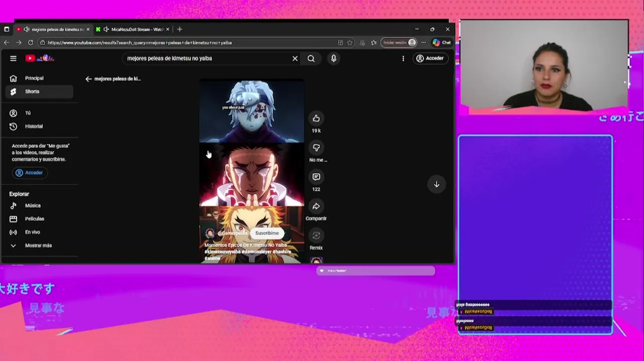Click the Remix icon

pyautogui.click(x=316, y=236)
